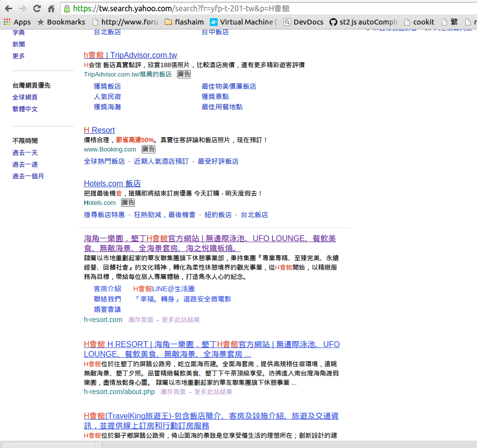Image resolution: width=477 pixels, height=448 pixels.
Task: Filter results by 繁體中文
Action: tap(25, 109)
